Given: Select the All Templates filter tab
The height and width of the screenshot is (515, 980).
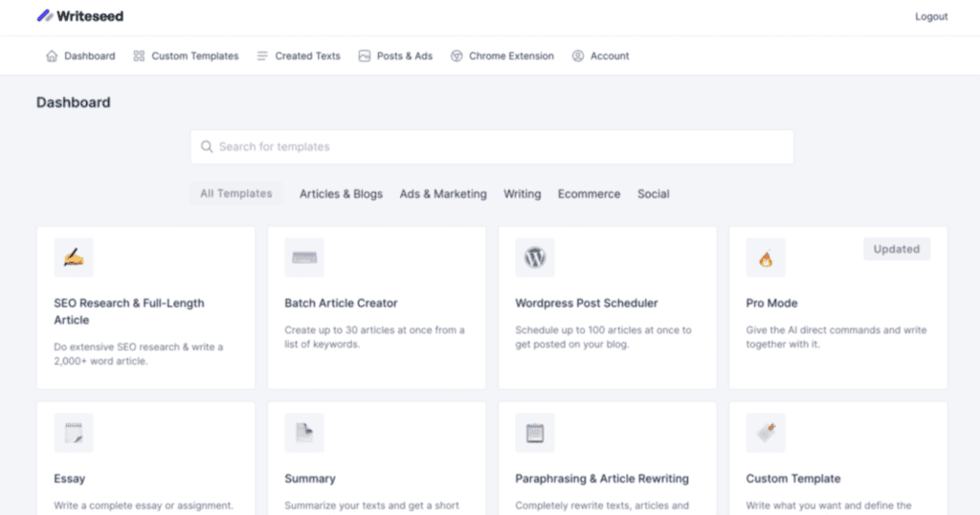Looking at the screenshot, I should pos(236,193).
